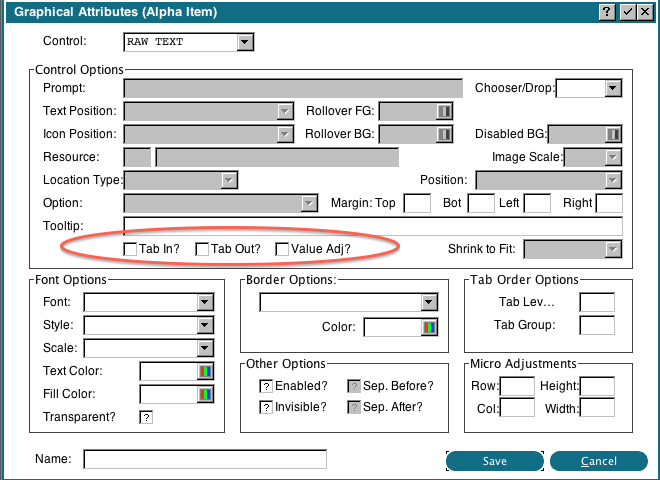Click the Tooltip text field

tap(372, 226)
